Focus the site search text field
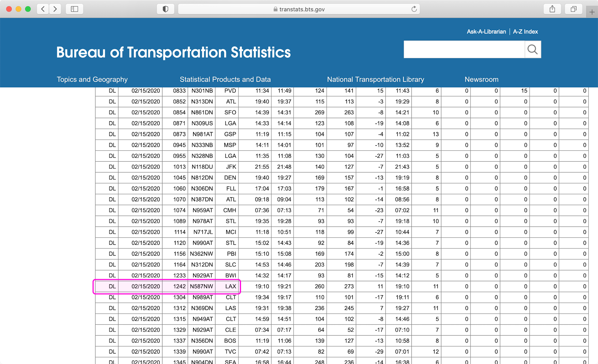This screenshot has width=598, height=364. (464, 49)
